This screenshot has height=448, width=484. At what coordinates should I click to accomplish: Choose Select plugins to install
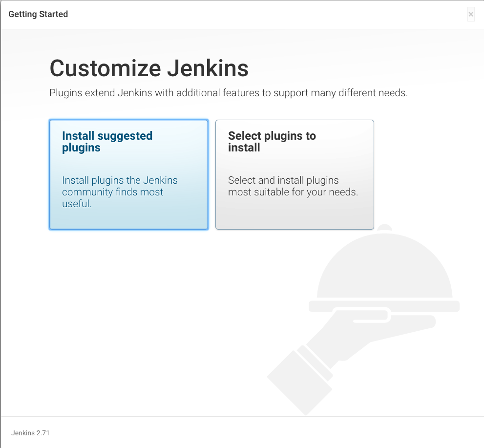(294, 174)
